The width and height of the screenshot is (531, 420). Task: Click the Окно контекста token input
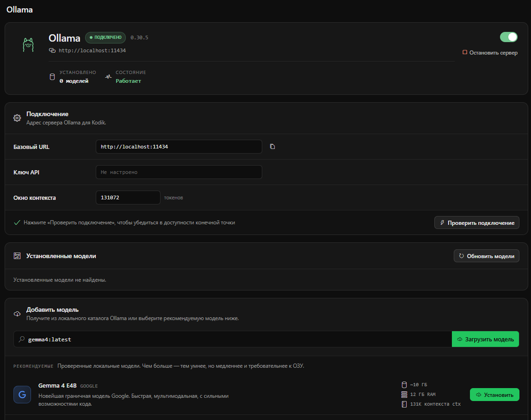(x=128, y=198)
